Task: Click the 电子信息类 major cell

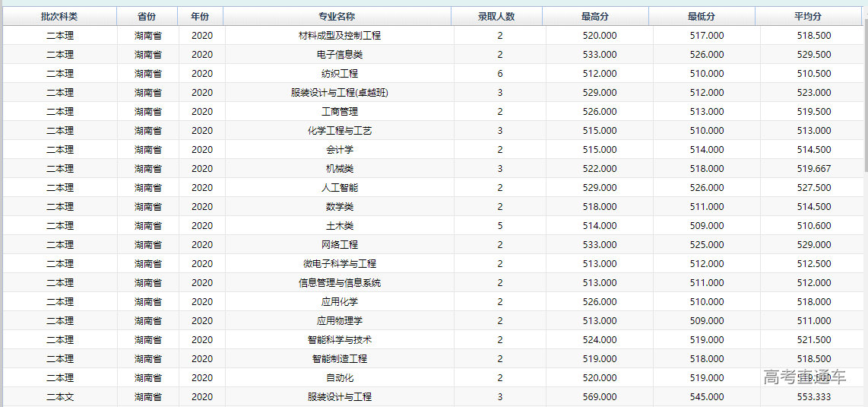Action: tap(340, 55)
